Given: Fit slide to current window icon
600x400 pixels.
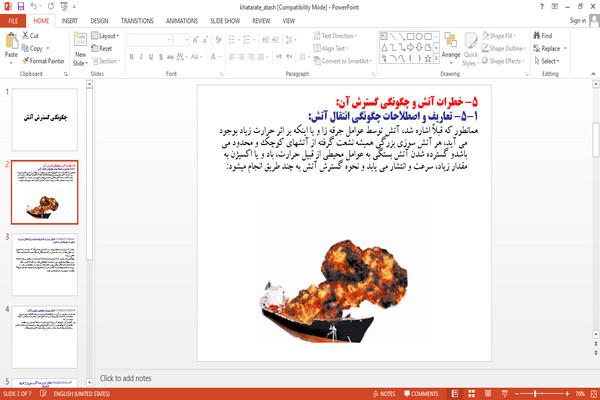Looking at the screenshot, I should pyautogui.click(x=594, y=393).
